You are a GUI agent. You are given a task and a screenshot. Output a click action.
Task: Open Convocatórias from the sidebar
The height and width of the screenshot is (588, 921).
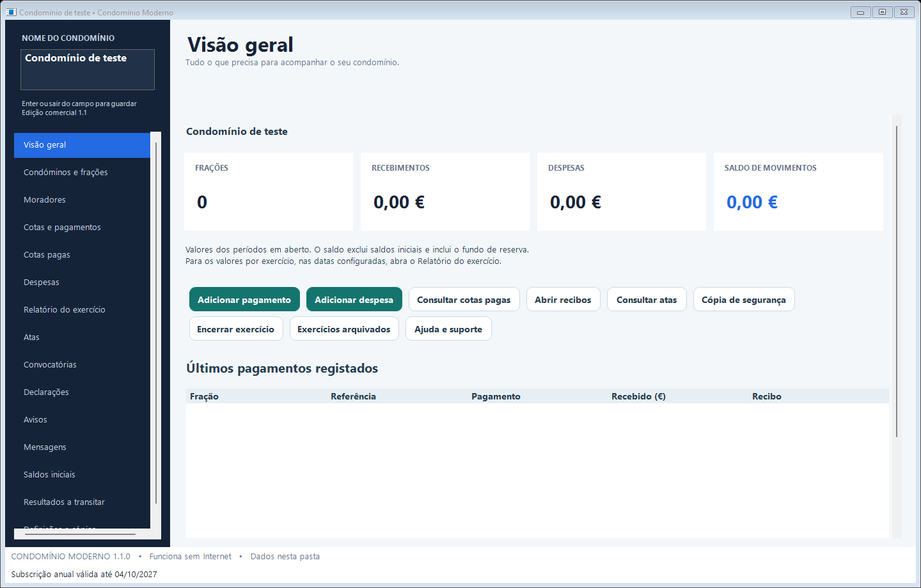click(x=82, y=365)
